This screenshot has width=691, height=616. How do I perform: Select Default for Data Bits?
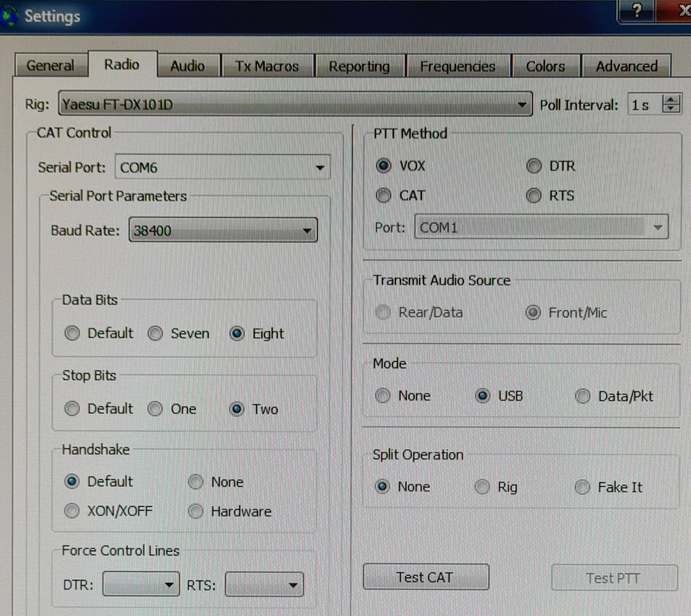point(98,333)
